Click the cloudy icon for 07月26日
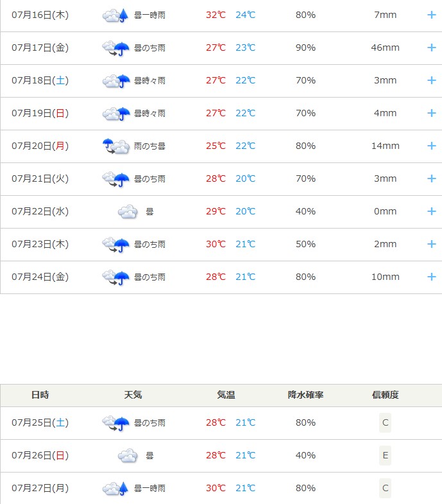442x504 pixels. click(x=128, y=456)
